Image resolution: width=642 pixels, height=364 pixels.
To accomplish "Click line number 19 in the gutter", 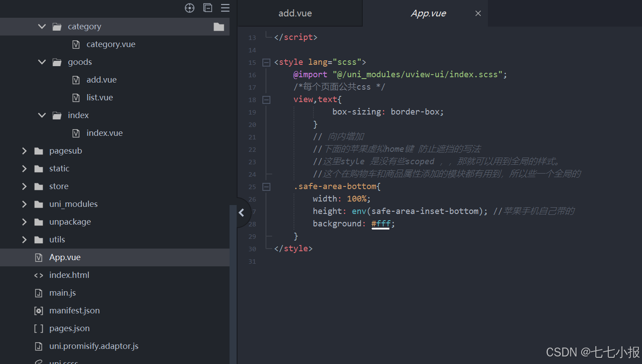I will tap(252, 112).
